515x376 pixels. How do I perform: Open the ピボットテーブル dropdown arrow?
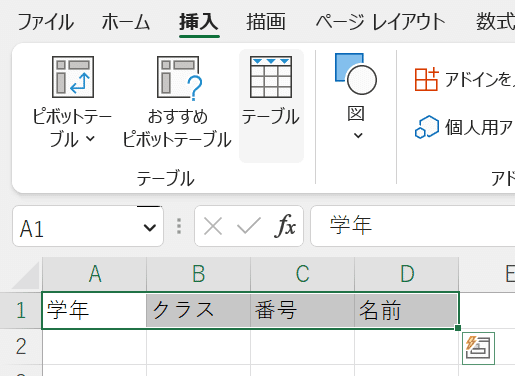(90, 138)
